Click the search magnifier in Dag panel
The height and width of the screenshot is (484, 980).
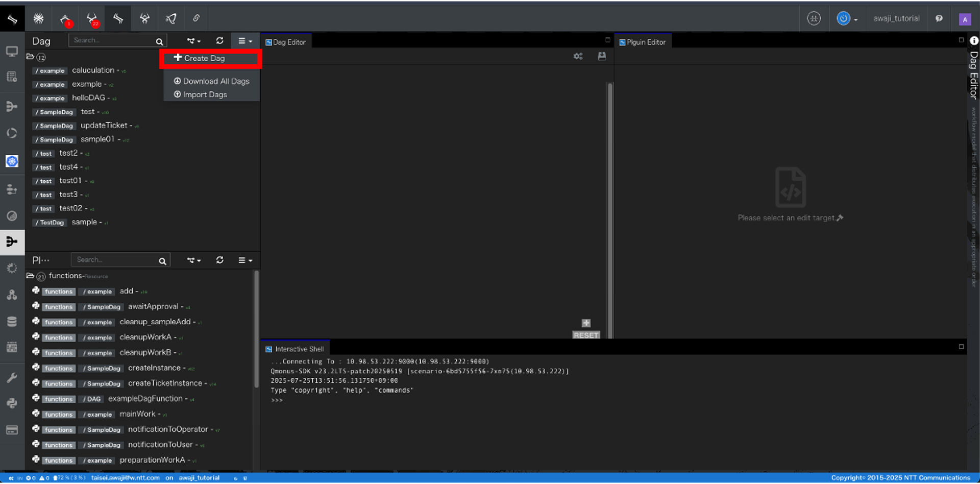tap(159, 41)
